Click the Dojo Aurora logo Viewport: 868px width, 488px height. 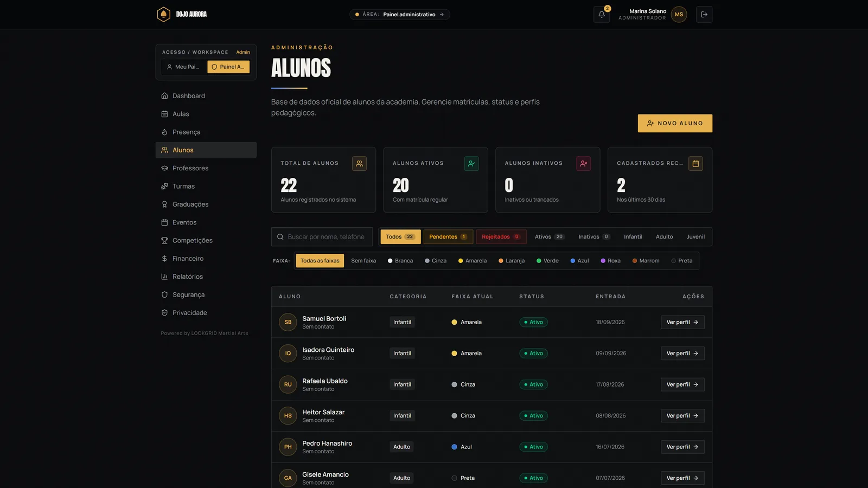click(182, 14)
